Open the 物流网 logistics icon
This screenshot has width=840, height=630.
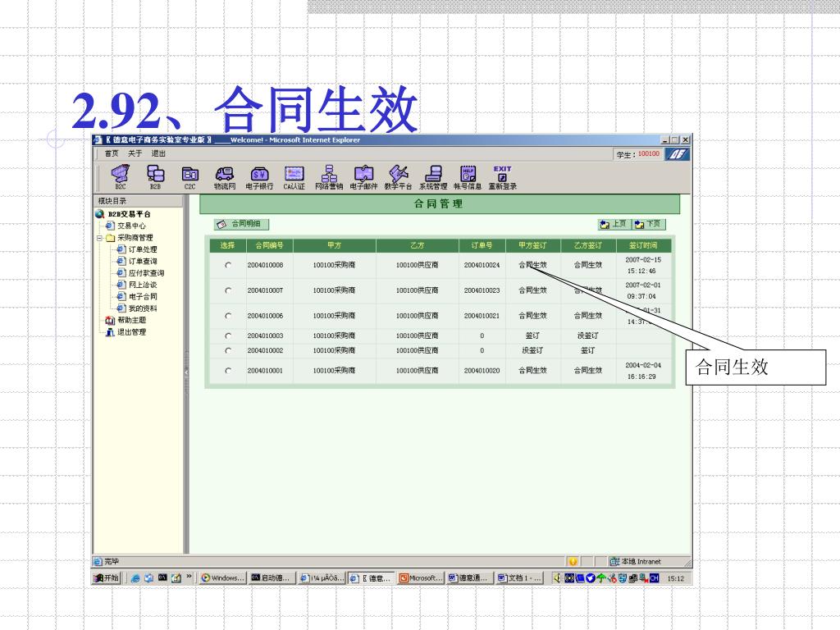(x=225, y=178)
